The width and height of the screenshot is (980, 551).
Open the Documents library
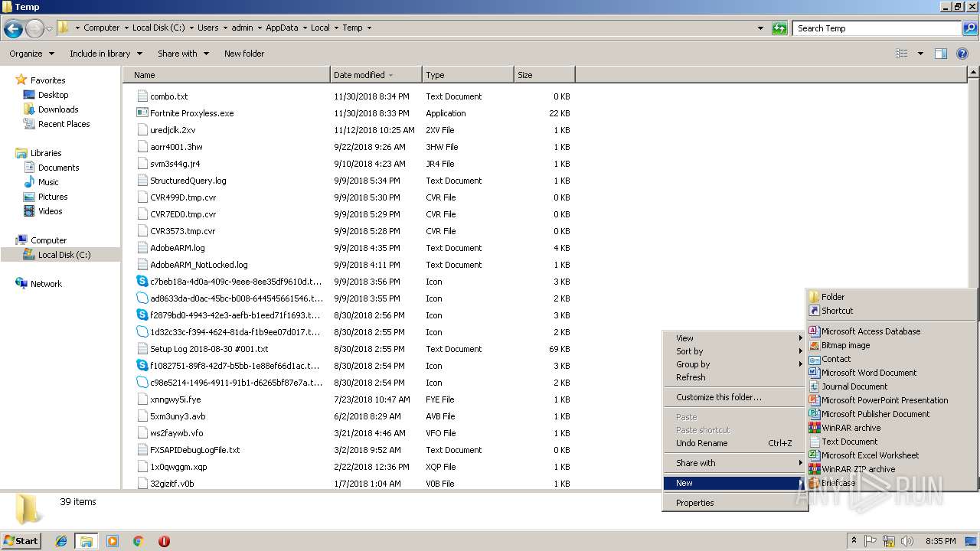click(x=58, y=168)
